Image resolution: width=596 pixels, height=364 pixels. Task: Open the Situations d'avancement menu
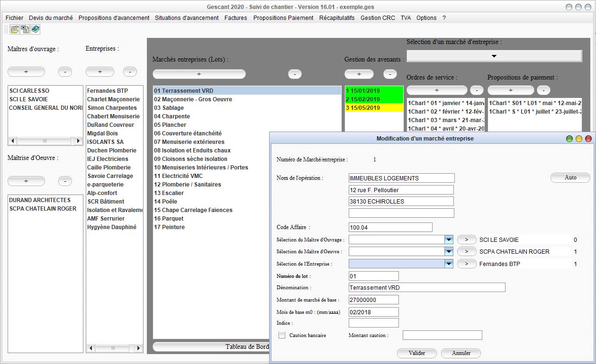[187, 18]
